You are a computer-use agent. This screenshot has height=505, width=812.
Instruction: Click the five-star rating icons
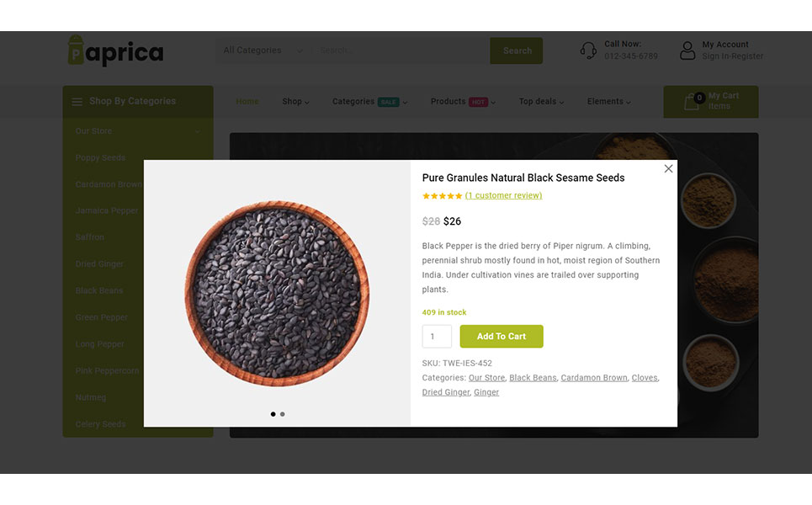point(442,196)
